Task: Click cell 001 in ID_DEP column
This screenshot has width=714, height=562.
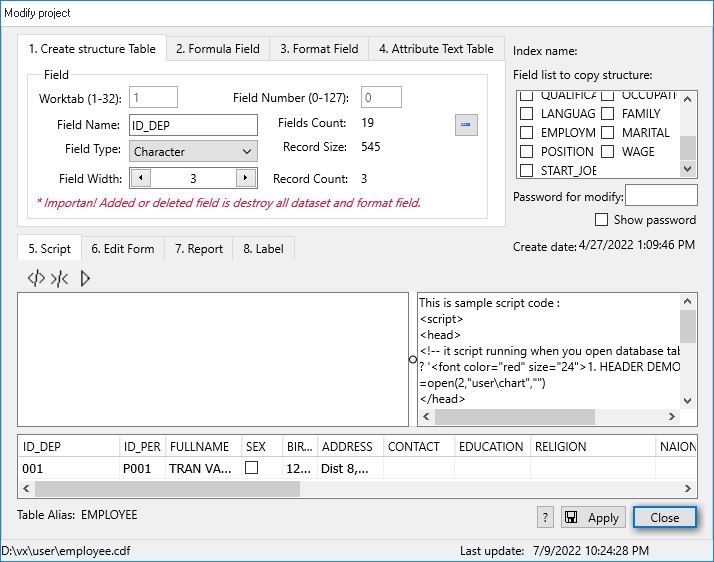Action: (69, 468)
